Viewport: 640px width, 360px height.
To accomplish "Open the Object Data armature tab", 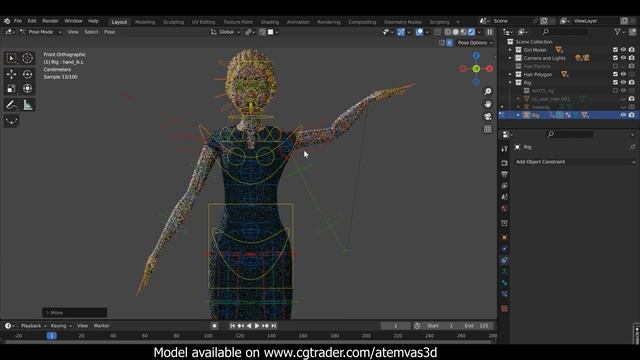I will pos(504,271).
